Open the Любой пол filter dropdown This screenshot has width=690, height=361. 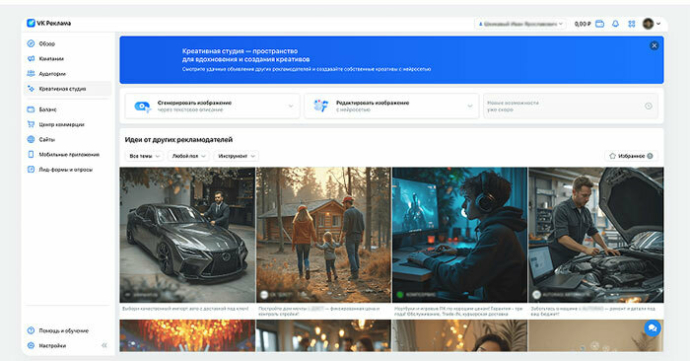(x=189, y=156)
